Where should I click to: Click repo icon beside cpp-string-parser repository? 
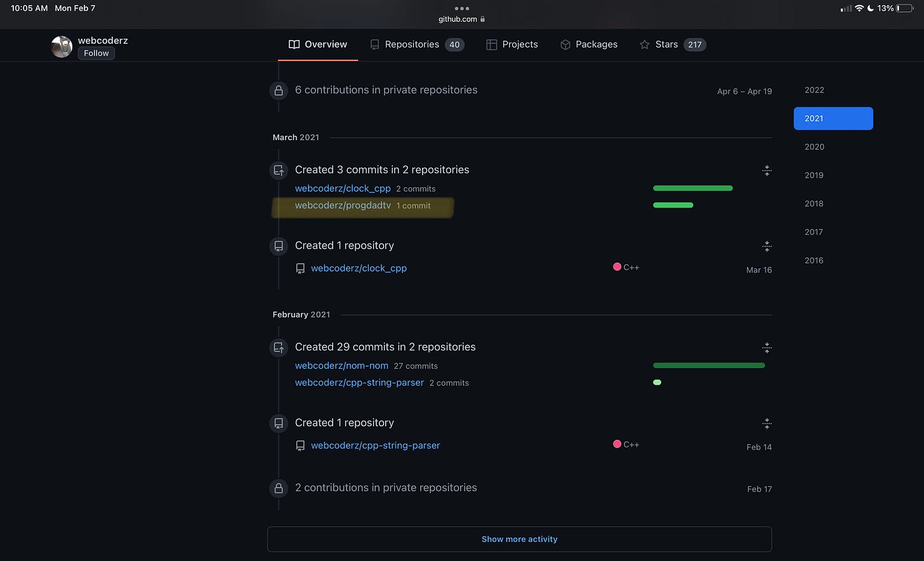[x=300, y=446]
